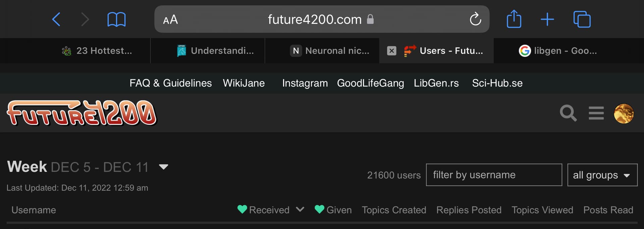
Task: Add a new Safari tab
Action: [x=547, y=19]
